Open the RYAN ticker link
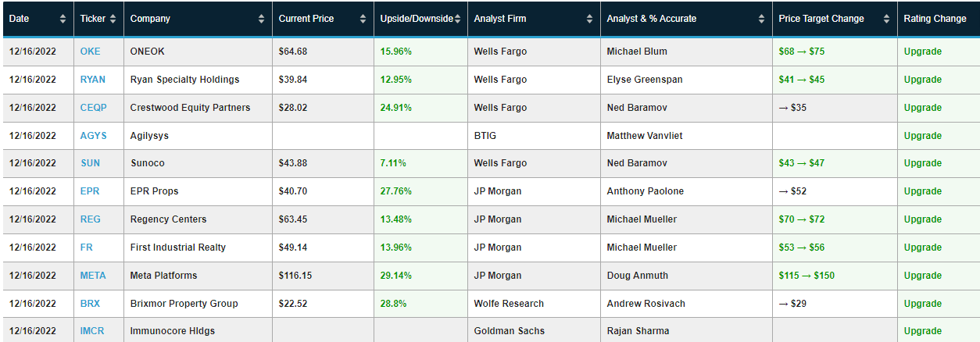Image resolution: width=980 pixels, height=342 pixels. tap(93, 80)
